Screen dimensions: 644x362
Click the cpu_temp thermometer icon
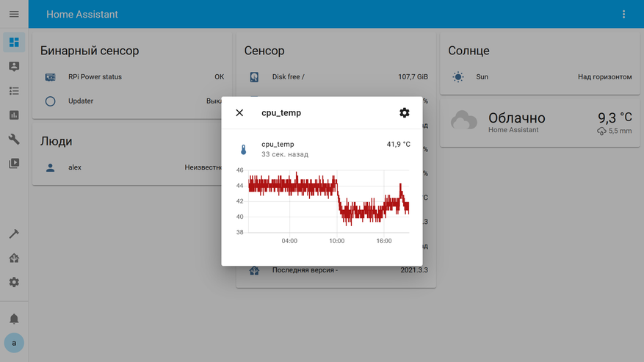point(244,150)
